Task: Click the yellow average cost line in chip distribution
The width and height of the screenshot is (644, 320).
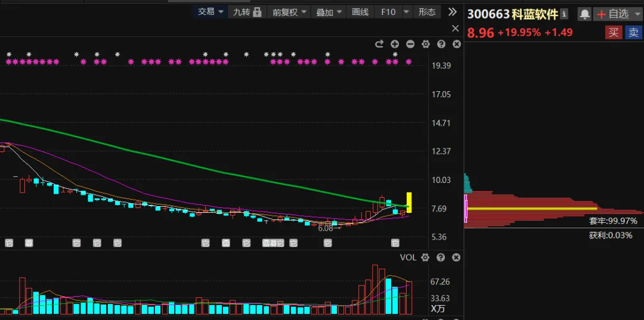Action: click(x=532, y=209)
